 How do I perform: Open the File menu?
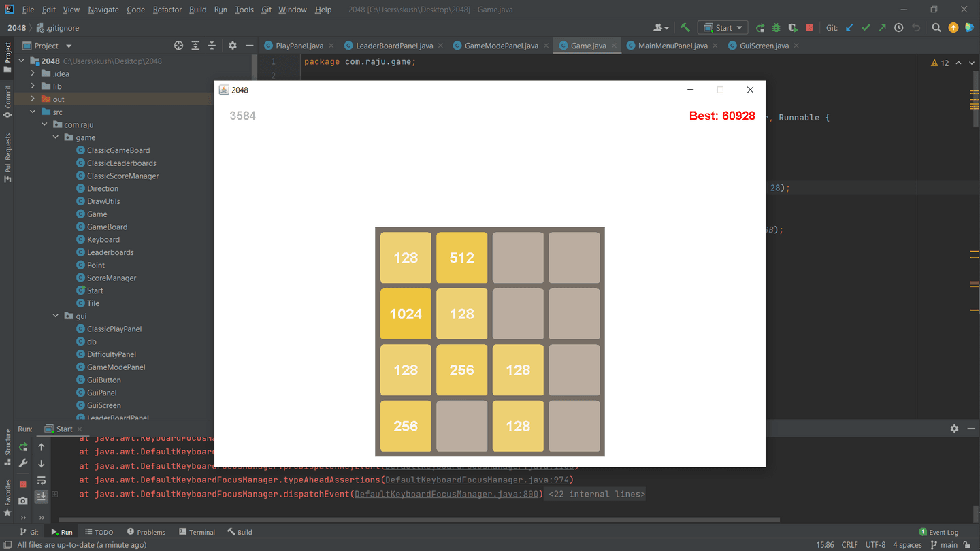click(28, 10)
